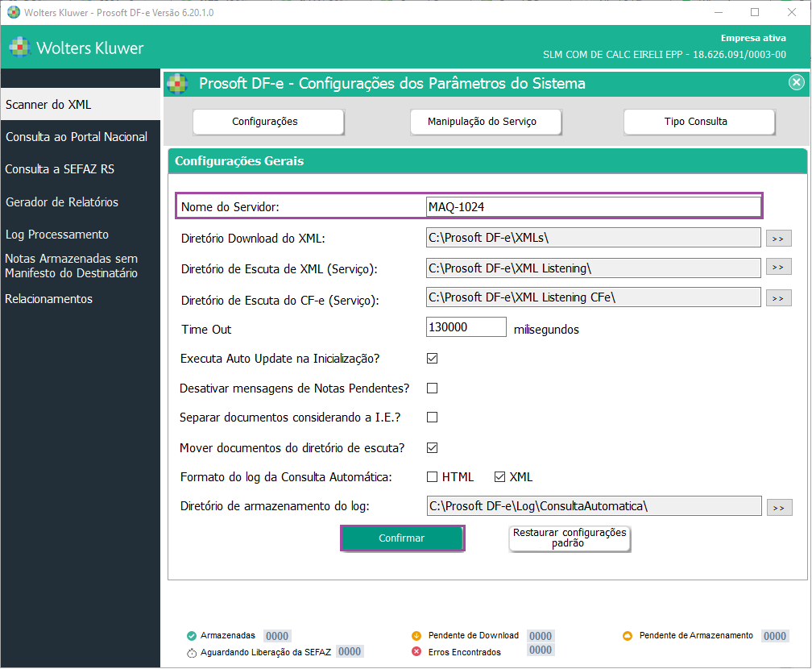Click the Pendente de Download arrow icon
The image size is (812, 669).
click(x=416, y=636)
